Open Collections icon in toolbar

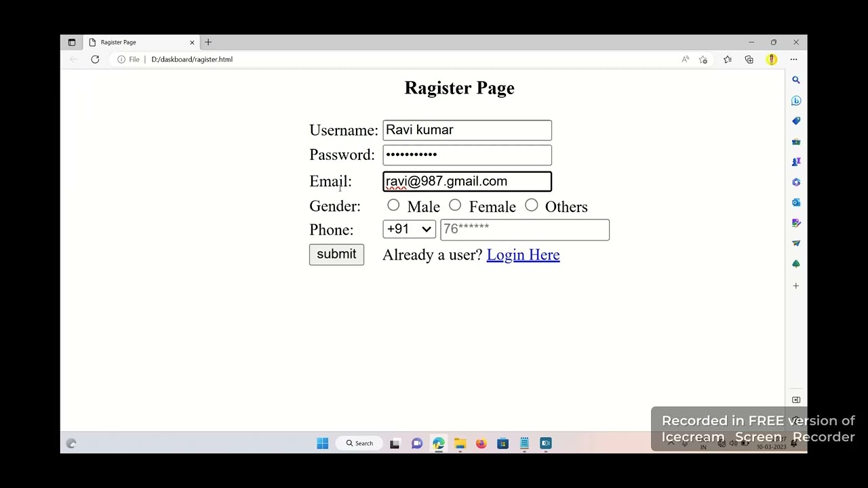pos(749,60)
